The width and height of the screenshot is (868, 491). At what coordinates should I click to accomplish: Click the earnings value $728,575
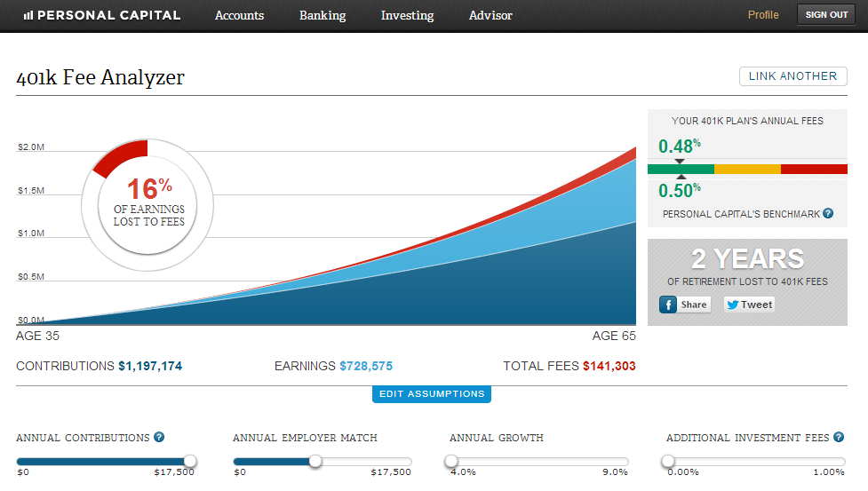[366, 366]
